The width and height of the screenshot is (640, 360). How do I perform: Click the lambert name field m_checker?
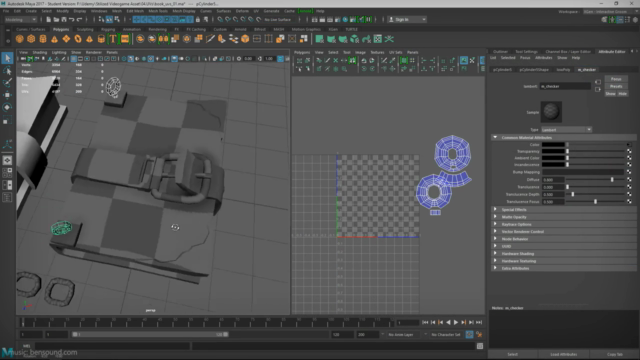pos(565,86)
